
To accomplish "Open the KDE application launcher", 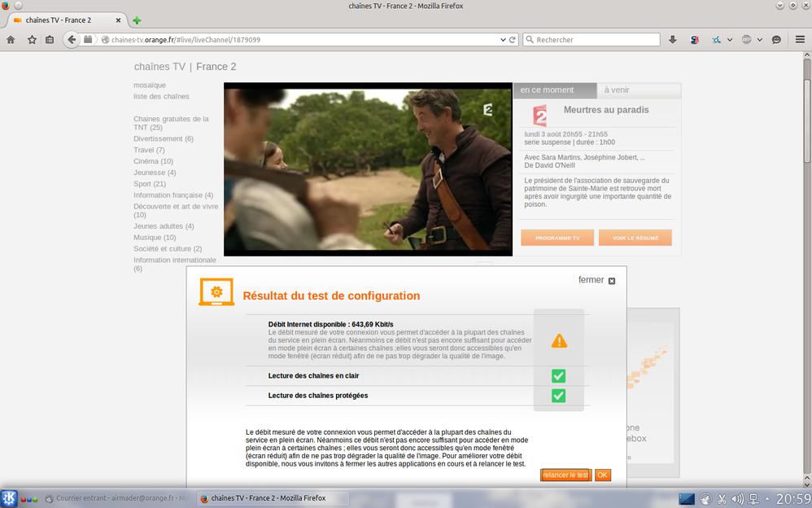I will 9,498.
